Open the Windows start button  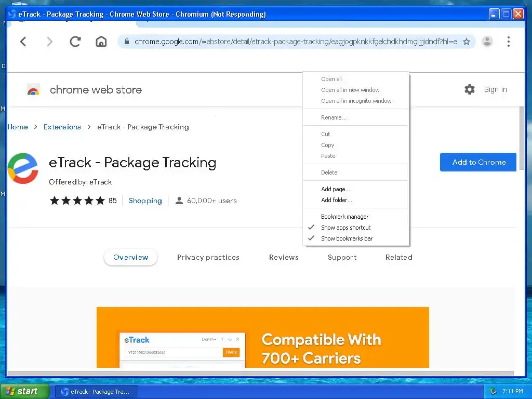tap(24, 391)
